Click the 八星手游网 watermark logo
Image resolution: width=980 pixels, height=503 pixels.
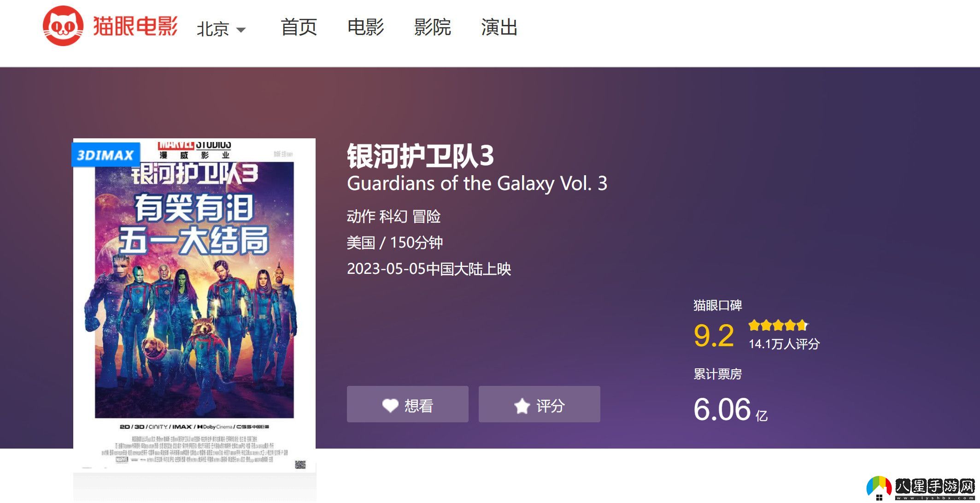[x=922, y=488]
